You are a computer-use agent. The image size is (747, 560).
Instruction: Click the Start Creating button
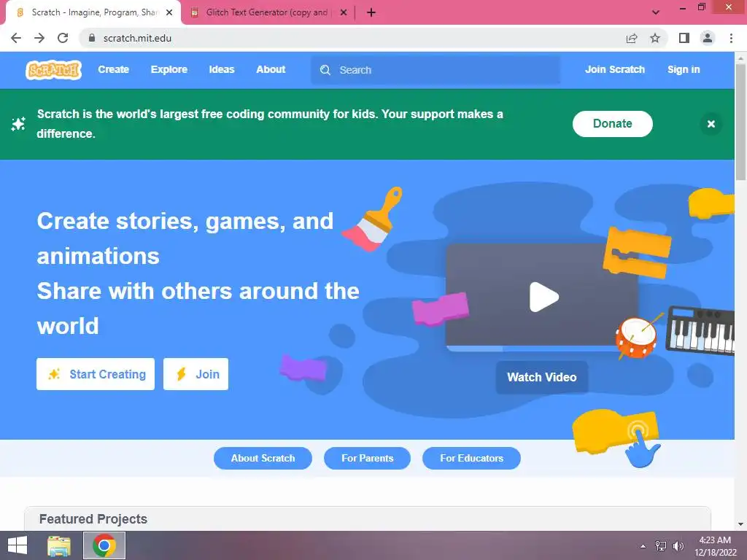point(96,374)
